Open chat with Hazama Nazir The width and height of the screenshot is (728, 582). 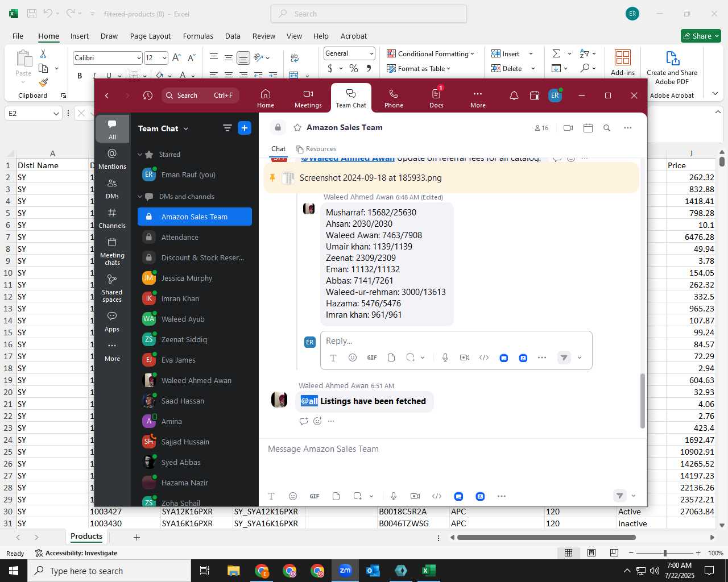(x=195, y=483)
